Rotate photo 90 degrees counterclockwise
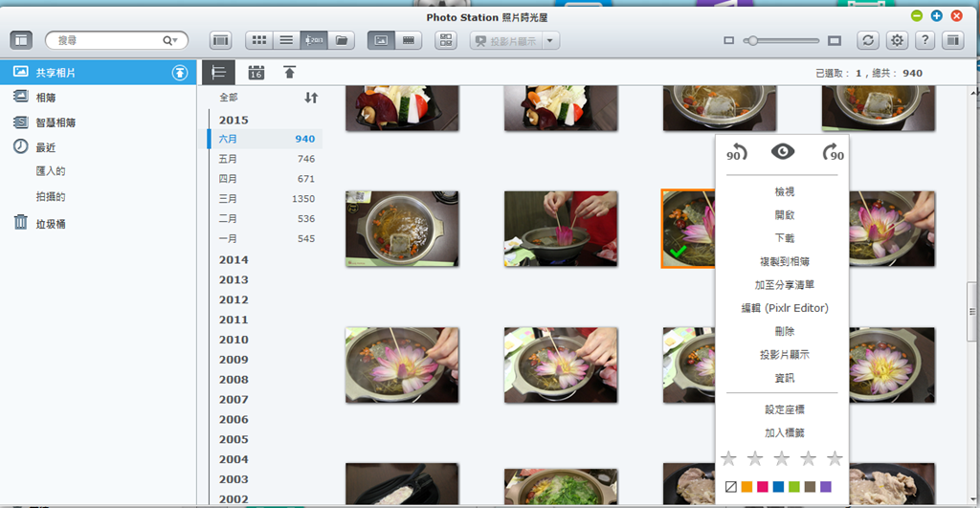 coord(736,152)
